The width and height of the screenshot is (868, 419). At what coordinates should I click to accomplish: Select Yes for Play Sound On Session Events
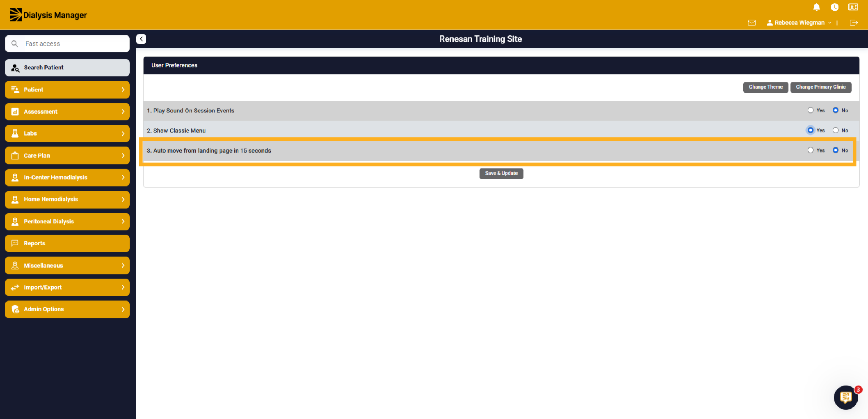click(810, 110)
